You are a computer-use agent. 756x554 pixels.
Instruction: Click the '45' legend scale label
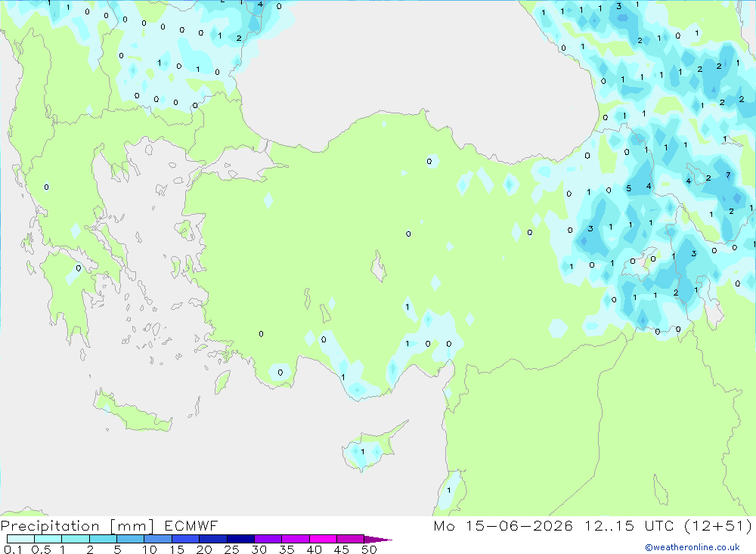tap(342, 549)
